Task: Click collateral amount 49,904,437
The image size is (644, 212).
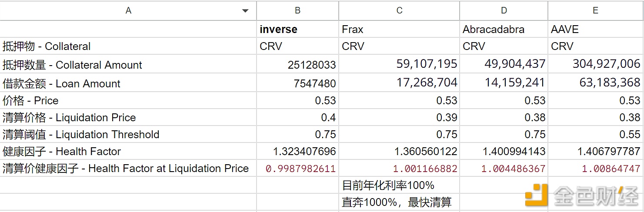Action: click(x=504, y=64)
